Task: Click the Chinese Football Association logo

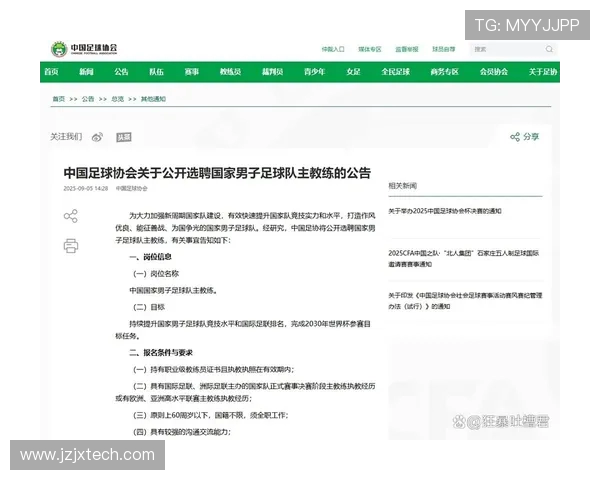Action: (x=84, y=48)
